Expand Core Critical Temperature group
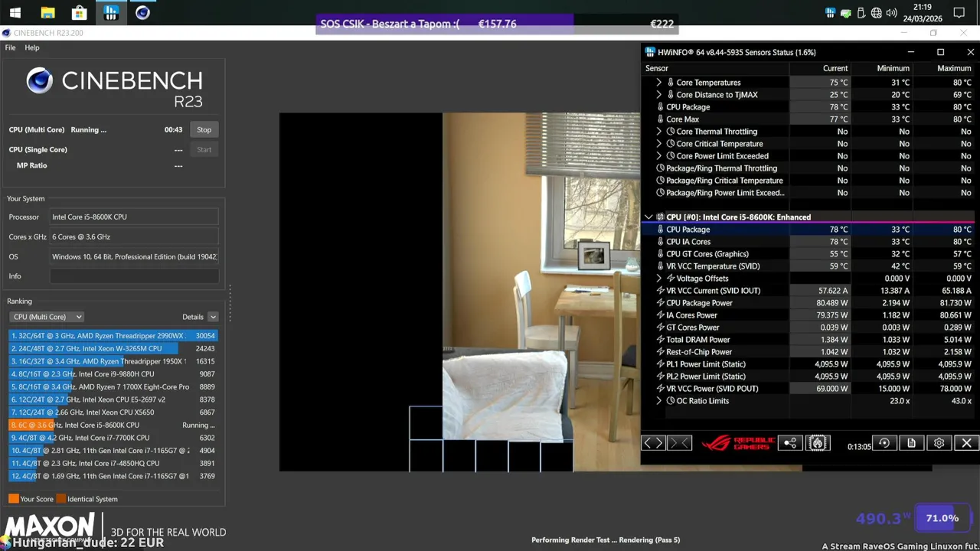Viewport: 980px width, 551px height. pyautogui.click(x=658, y=144)
